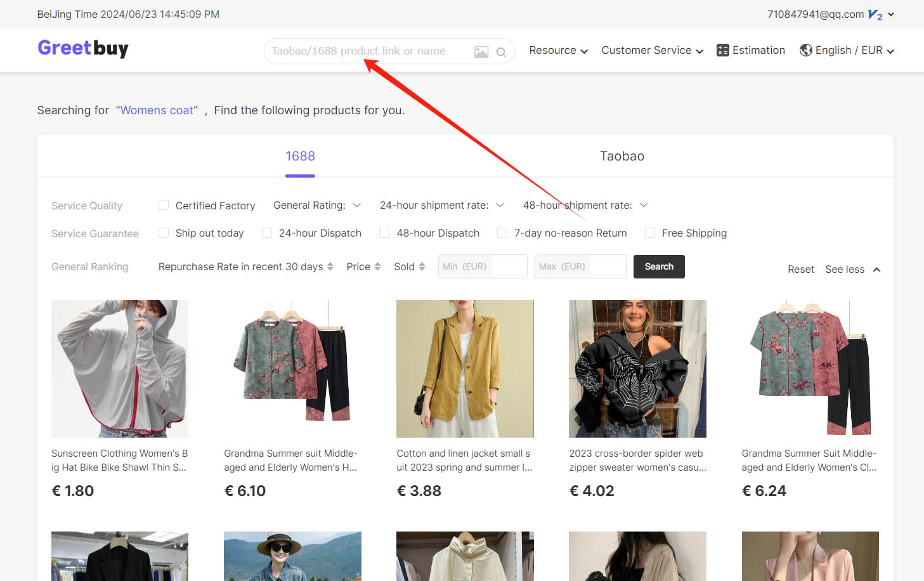This screenshot has height=581, width=924.
Task: Check Ship out today option
Action: click(164, 233)
